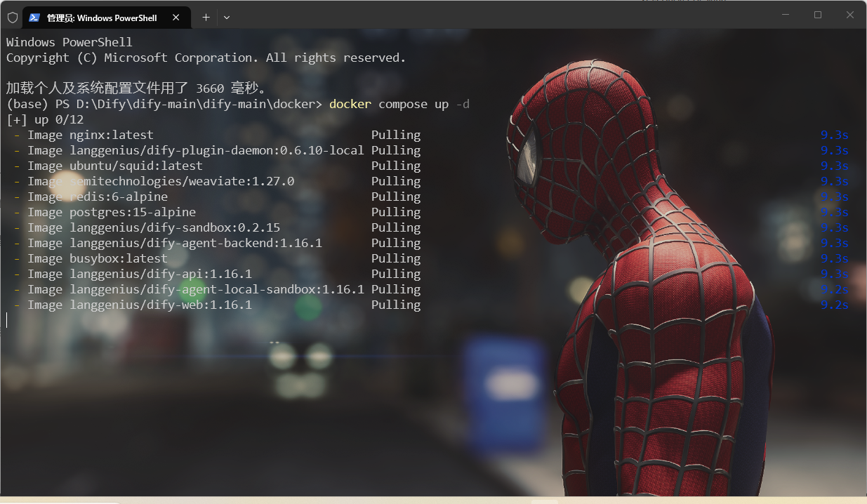The width and height of the screenshot is (867, 504).
Task: Click the 9.2s timer for dify-web
Action: [x=835, y=305]
